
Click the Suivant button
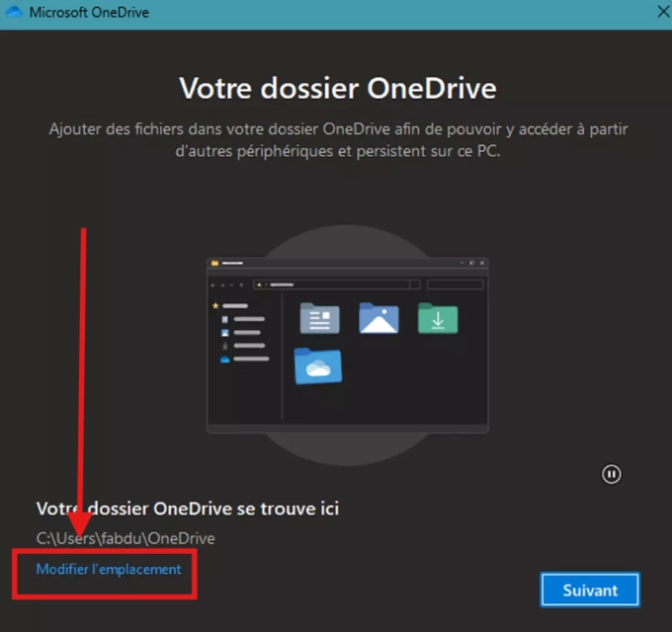point(590,591)
